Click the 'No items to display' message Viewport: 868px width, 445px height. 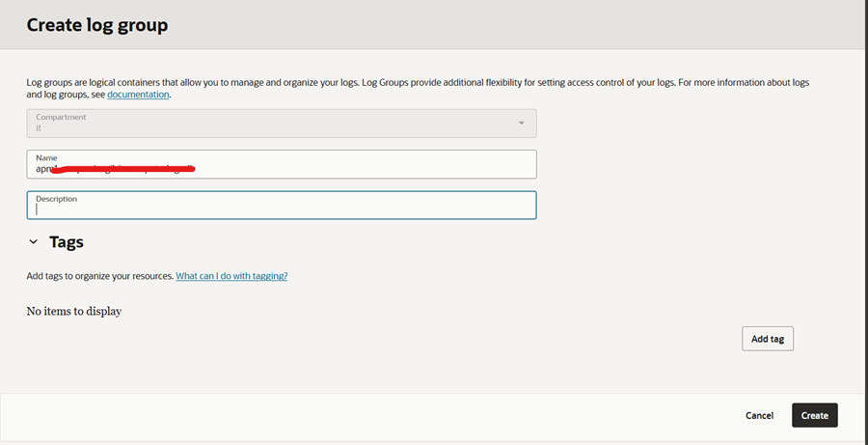73,312
